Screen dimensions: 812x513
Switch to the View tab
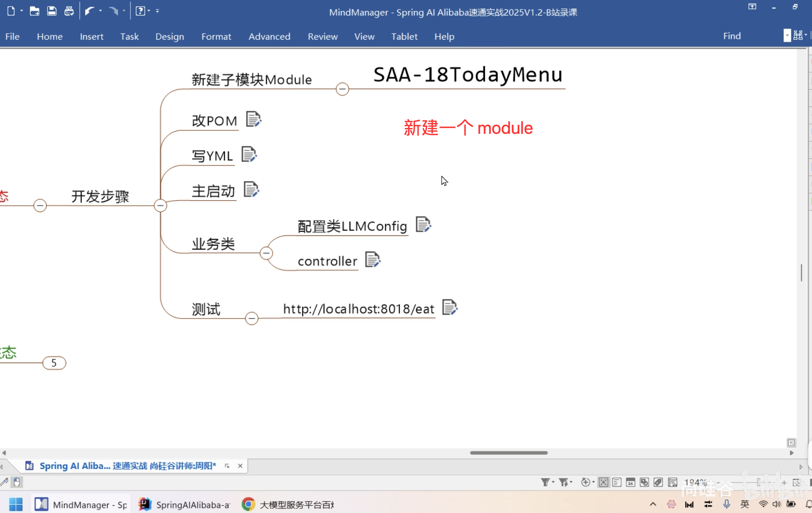click(364, 36)
